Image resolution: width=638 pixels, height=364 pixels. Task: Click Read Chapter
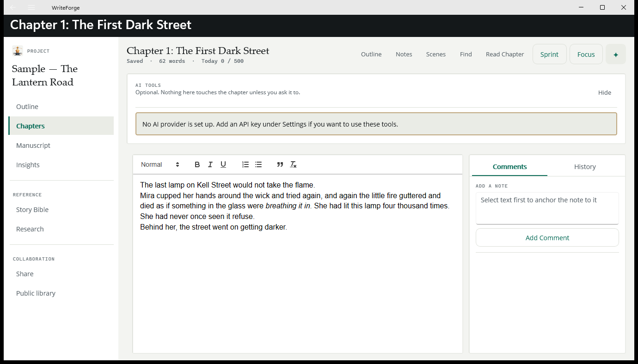(505, 55)
